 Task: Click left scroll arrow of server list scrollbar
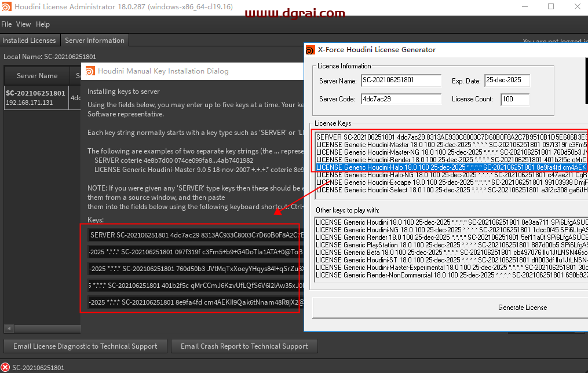tap(9, 329)
